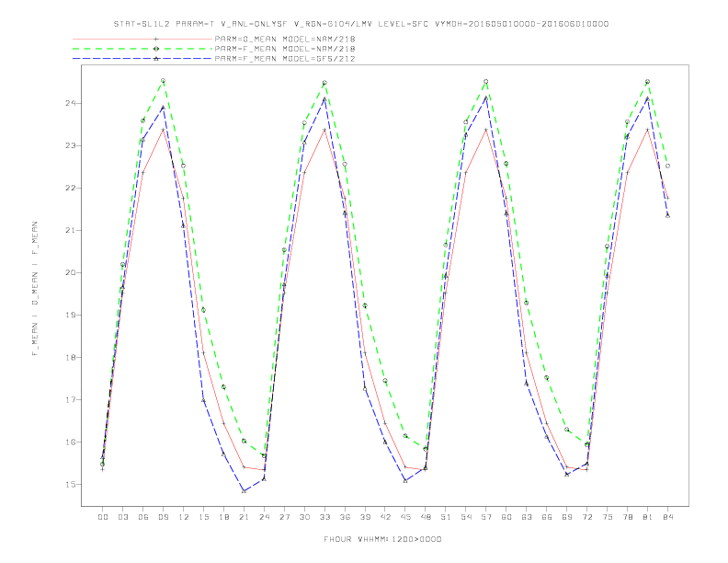The width and height of the screenshot is (728, 563).
Task: Click blue triangle data point at hour 84
Action: pos(667,215)
